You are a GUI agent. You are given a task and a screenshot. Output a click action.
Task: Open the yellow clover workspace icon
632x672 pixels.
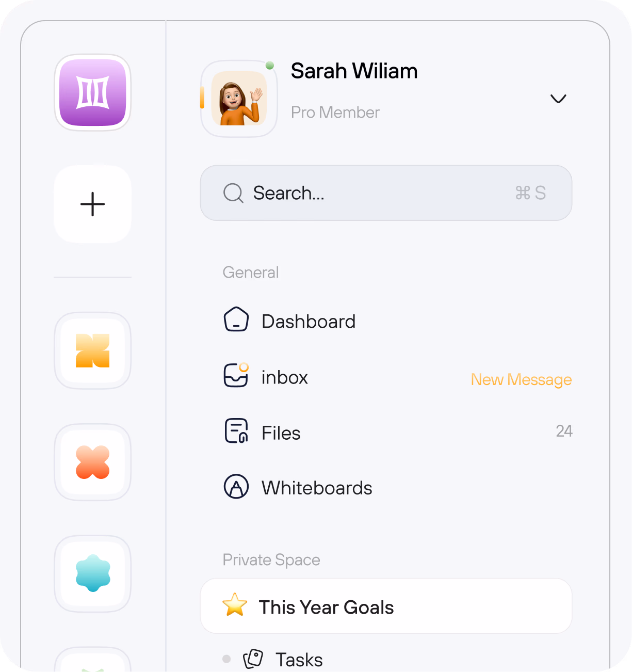93,350
